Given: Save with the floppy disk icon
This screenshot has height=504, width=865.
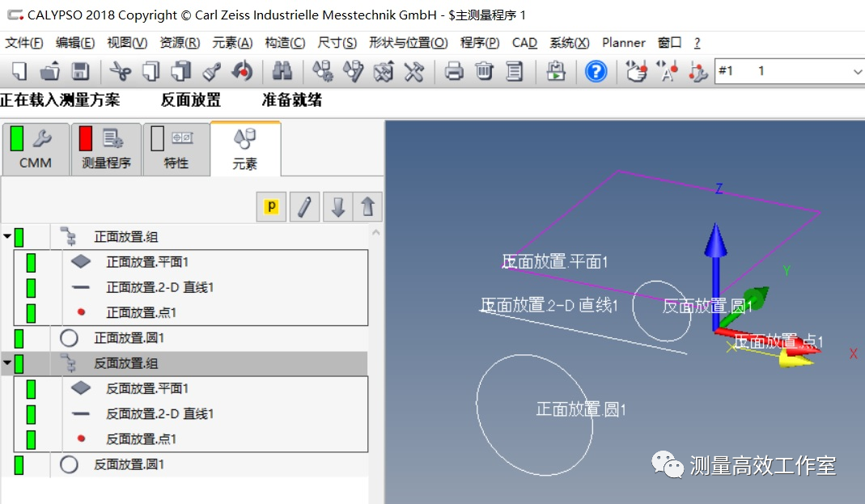Looking at the screenshot, I should (81, 71).
